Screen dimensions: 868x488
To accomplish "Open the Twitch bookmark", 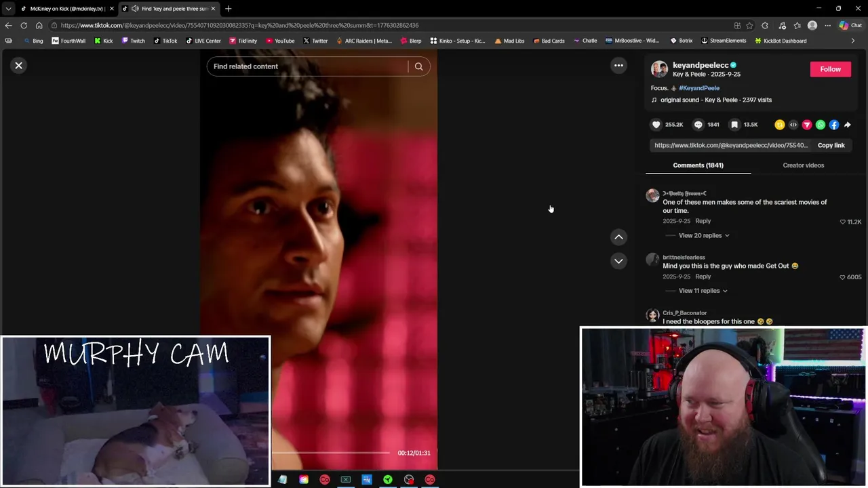I will 133,41.
